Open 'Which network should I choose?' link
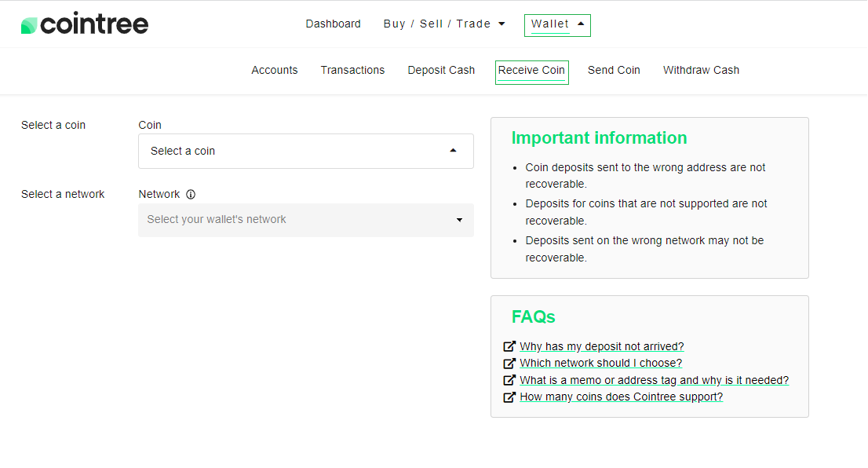Viewport: 868px width, 468px height. pos(600,364)
